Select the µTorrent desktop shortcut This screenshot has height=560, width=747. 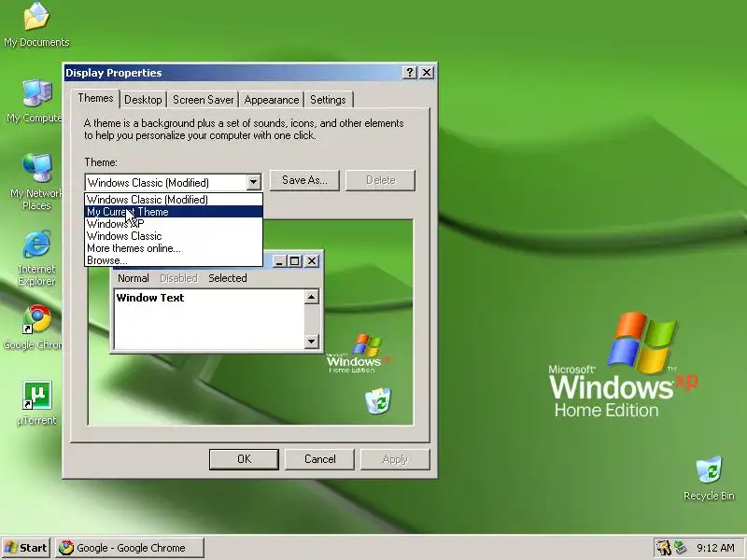36,403
